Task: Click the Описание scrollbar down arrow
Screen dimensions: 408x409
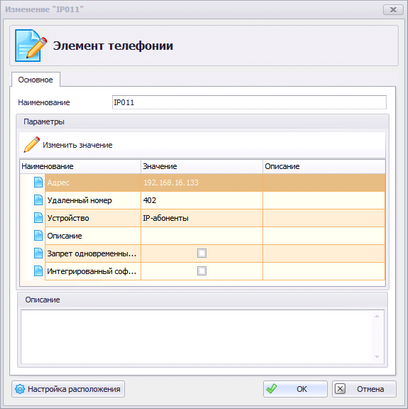Action: click(377, 357)
